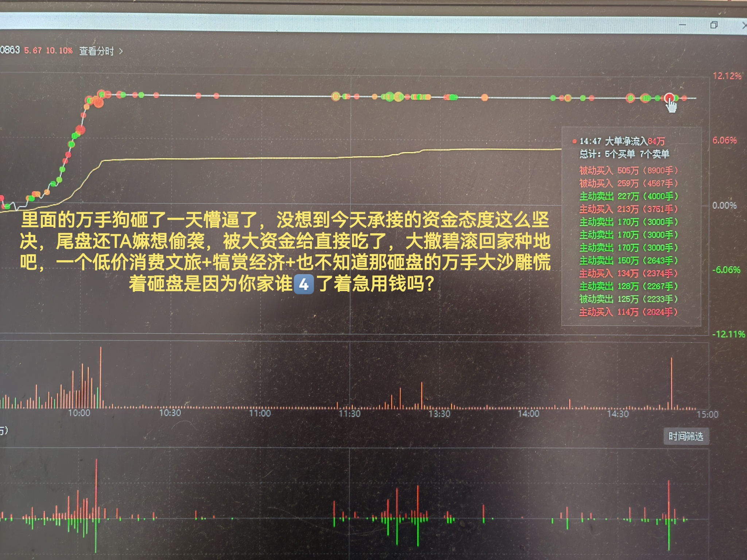Click the chevron arrow after 查看分时
This screenshot has height=560, width=747.
[x=121, y=51]
